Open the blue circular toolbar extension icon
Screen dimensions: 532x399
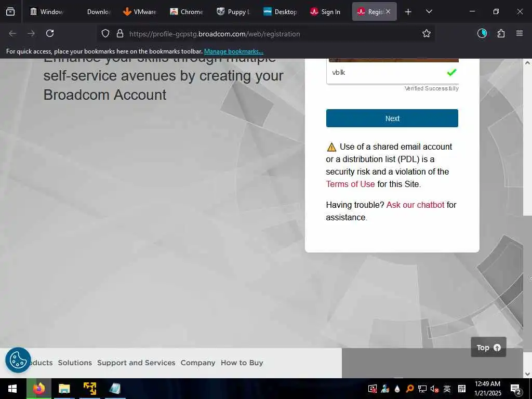click(482, 33)
